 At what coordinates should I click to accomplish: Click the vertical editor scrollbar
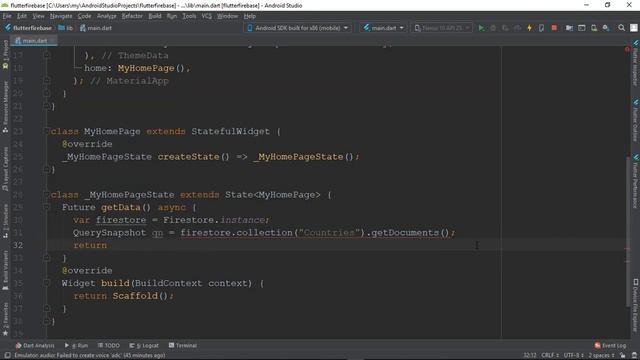tap(628, 231)
